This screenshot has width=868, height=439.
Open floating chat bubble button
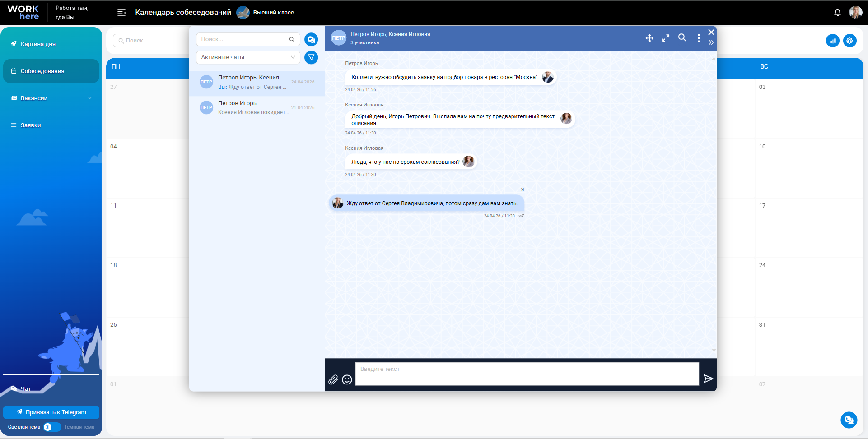click(x=849, y=420)
